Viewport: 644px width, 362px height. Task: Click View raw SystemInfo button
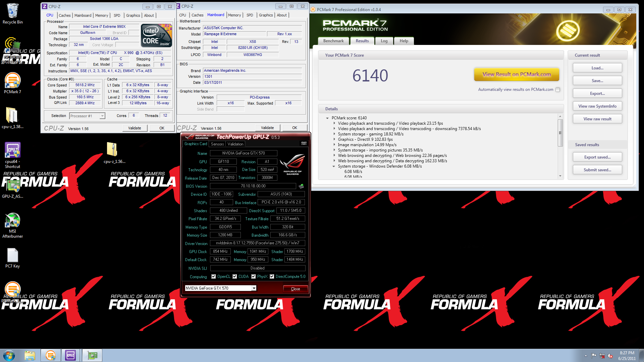[597, 106]
